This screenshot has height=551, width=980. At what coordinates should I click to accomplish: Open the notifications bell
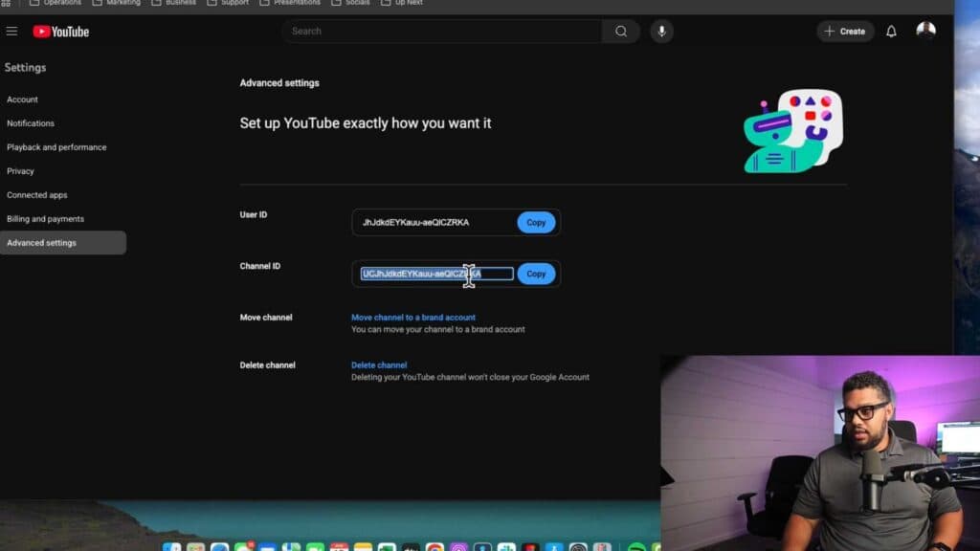(891, 32)
